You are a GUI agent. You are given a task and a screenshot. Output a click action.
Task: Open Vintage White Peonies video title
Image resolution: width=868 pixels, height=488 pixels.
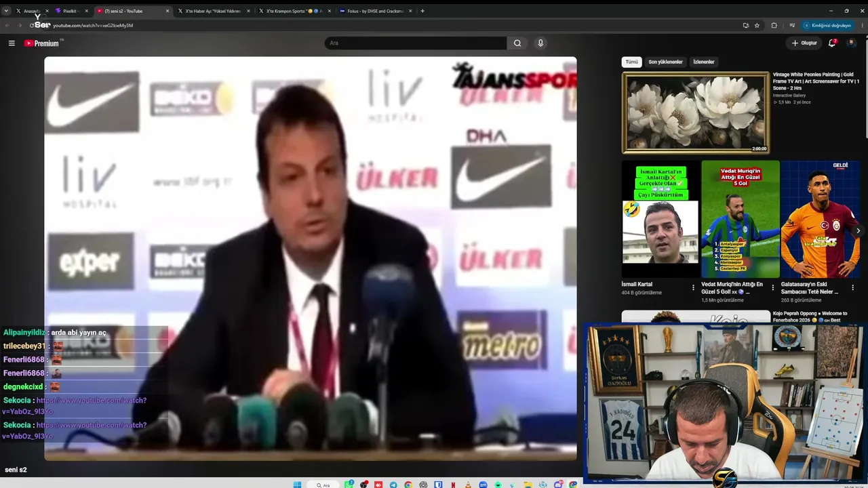[x=816, y=81]
